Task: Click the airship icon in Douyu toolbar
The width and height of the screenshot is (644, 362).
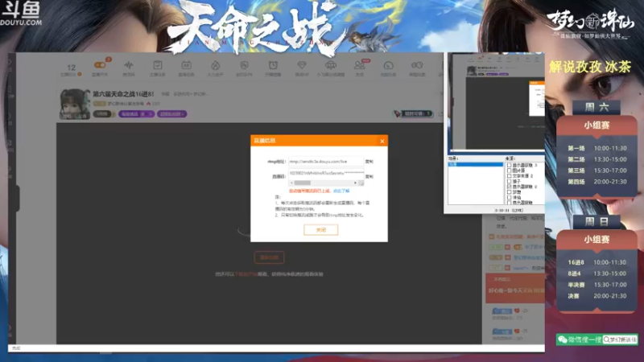Action: pos(331,65)
